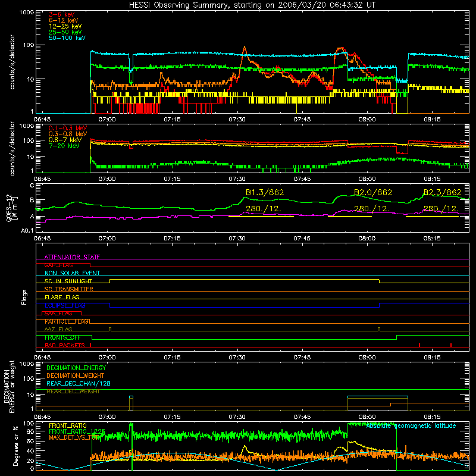Screen dimensions: 476x476
Task: Click the GAP_FLAG label
Action: coord(58,265)
